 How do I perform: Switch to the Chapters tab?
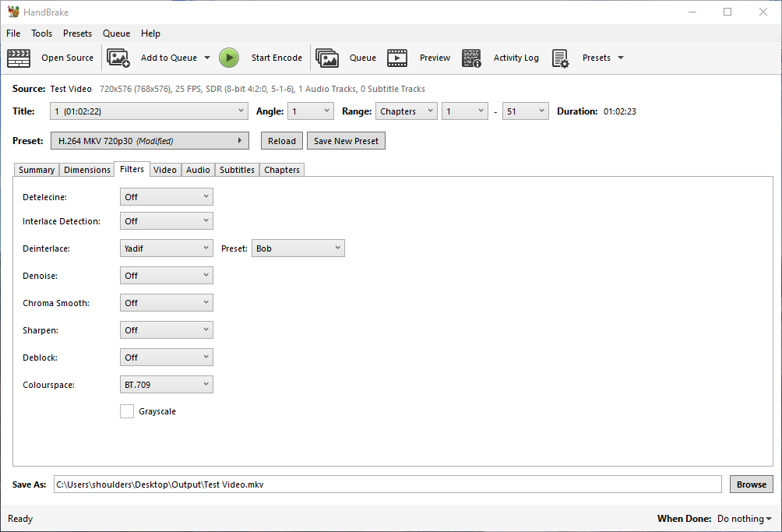point(282,170)
